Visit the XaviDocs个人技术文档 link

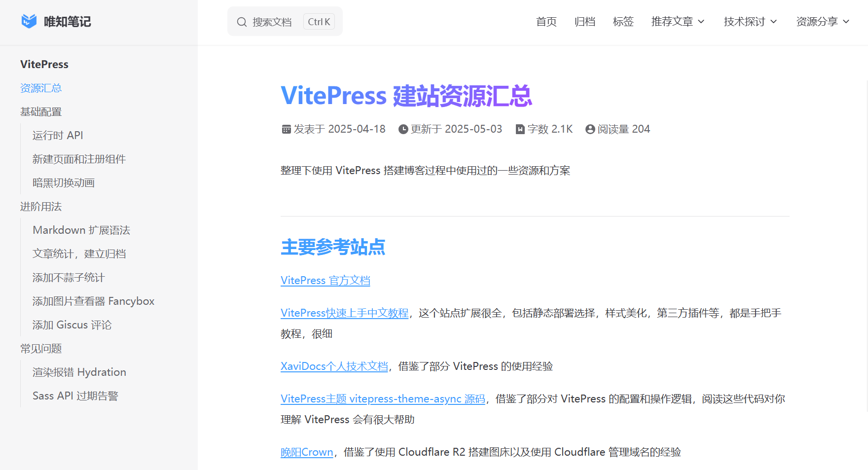coord(334,366)
